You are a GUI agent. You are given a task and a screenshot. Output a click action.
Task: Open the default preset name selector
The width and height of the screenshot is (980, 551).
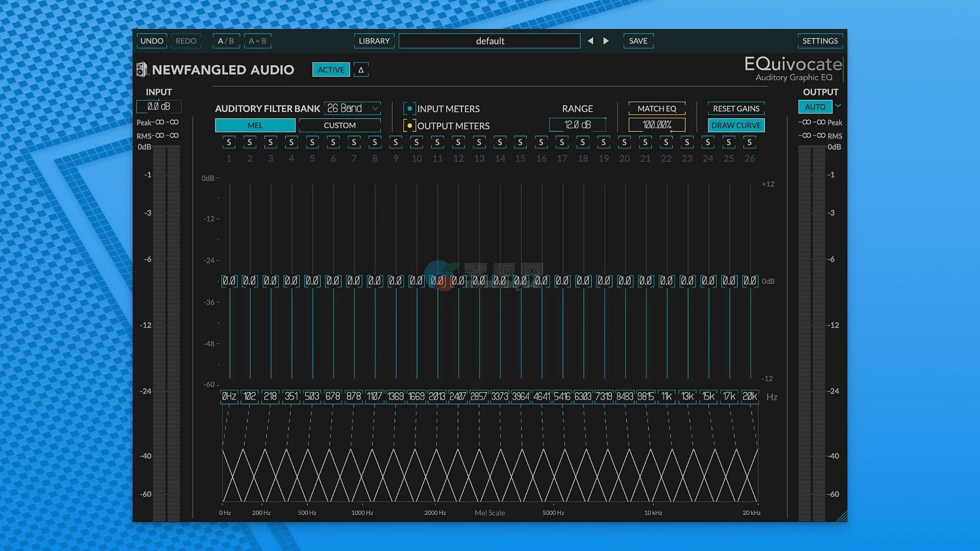pos(489,41)
